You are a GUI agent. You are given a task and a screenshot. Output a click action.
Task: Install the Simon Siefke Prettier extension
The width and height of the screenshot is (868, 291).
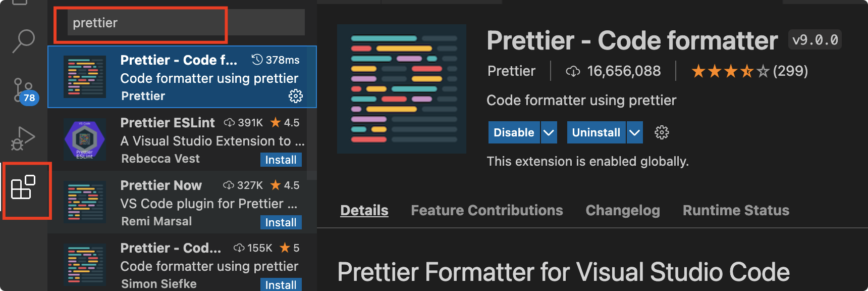(281, 284)
